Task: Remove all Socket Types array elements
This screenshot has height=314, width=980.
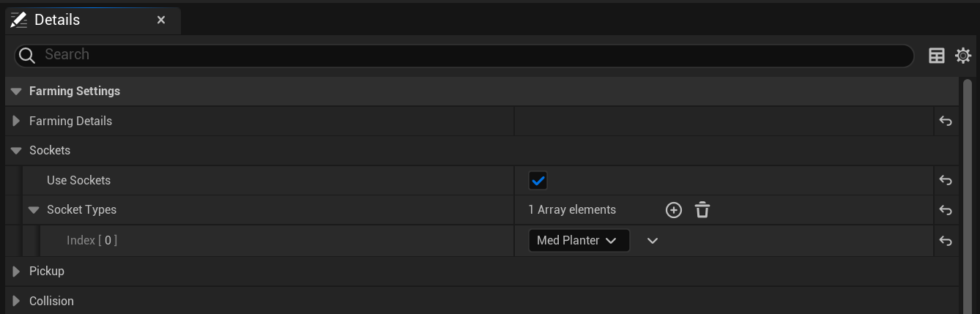Action: (702, 211)
